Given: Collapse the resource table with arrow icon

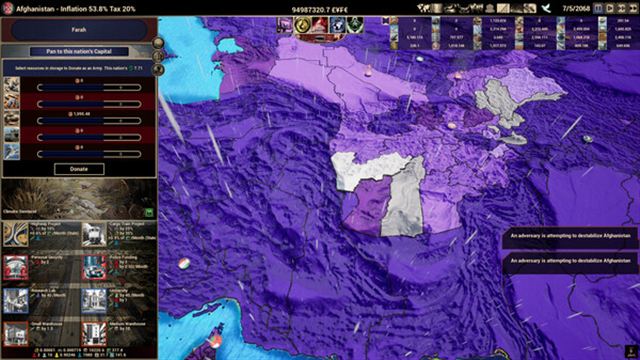Looking at the screenshot, I should (x=385, y=20).
